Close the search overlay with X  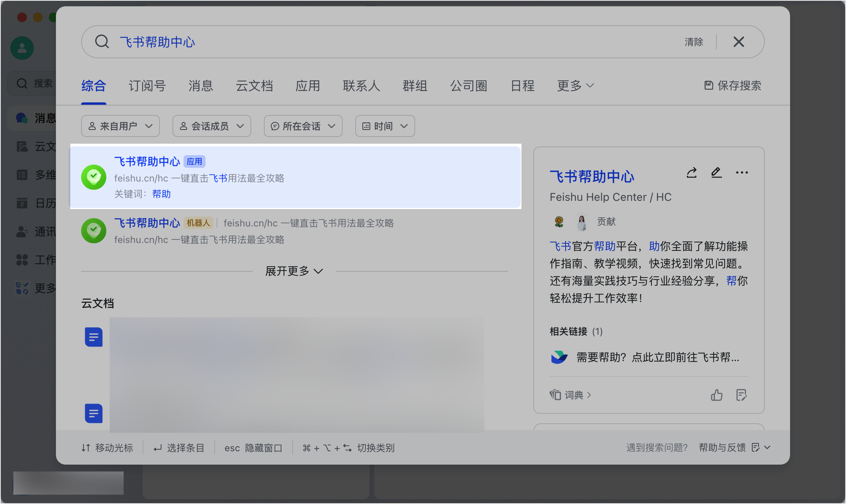point(739,42)
